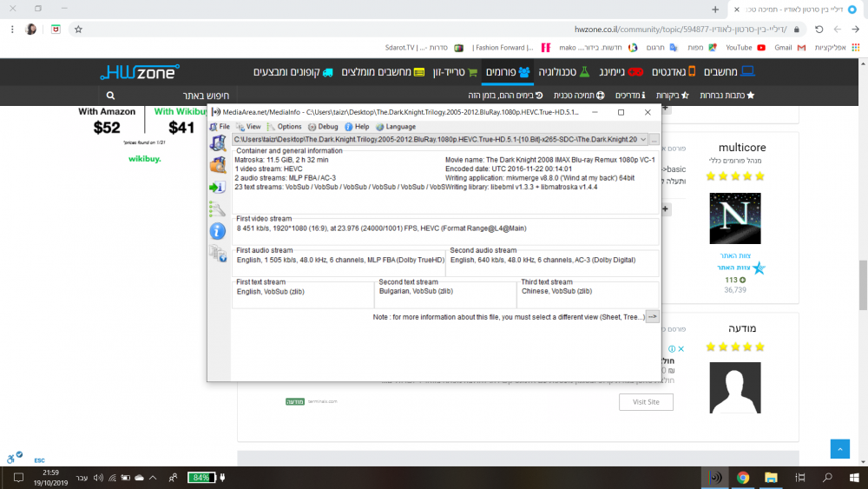The image size is (868, 489).
Task: Click 'Bulgarian, VobSub (zlib)' second text stream
Action: pyautogui.click(x=417, y=291)
